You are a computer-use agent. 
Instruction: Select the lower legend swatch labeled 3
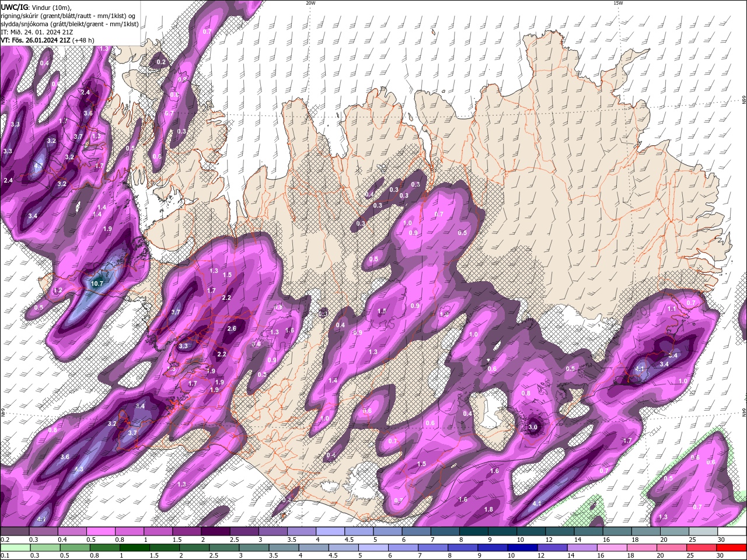pos(254,548)
